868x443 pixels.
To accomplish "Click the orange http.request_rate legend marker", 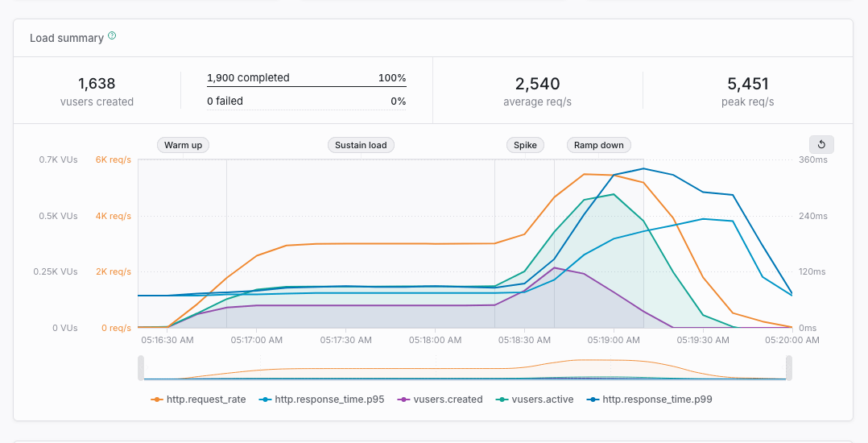I will 159,399.
